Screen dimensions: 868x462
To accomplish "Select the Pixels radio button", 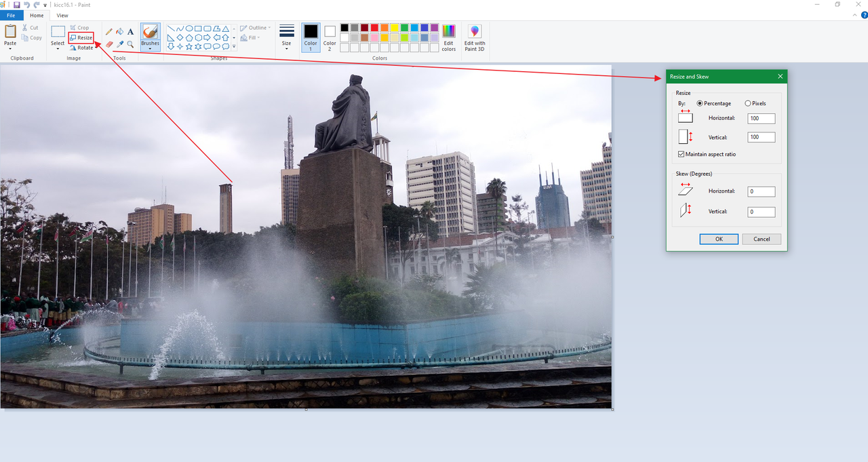I will pyautogui.click(x=748, y=103).
